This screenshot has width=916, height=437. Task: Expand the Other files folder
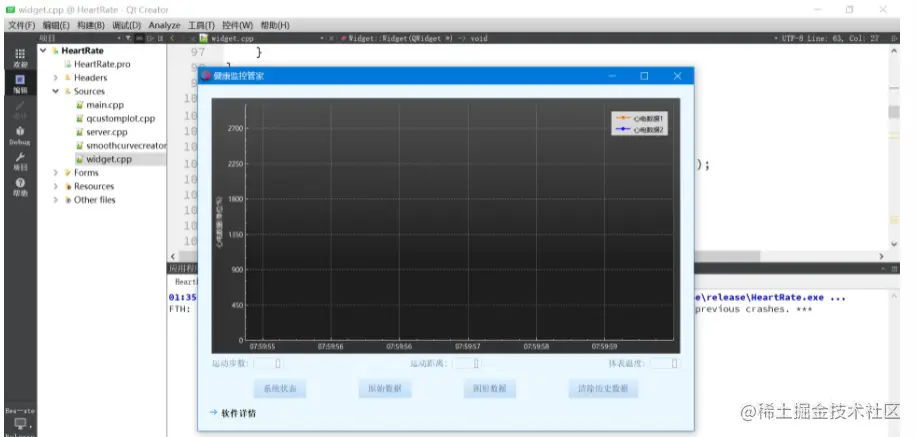pyautogui.click(x=55, y=200)
